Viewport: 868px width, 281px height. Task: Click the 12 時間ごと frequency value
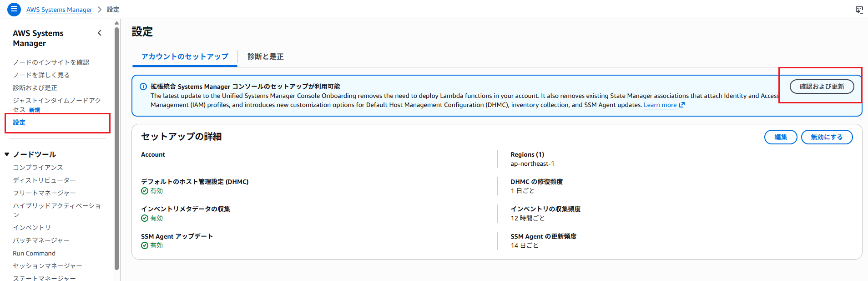[x=528, y=218]
